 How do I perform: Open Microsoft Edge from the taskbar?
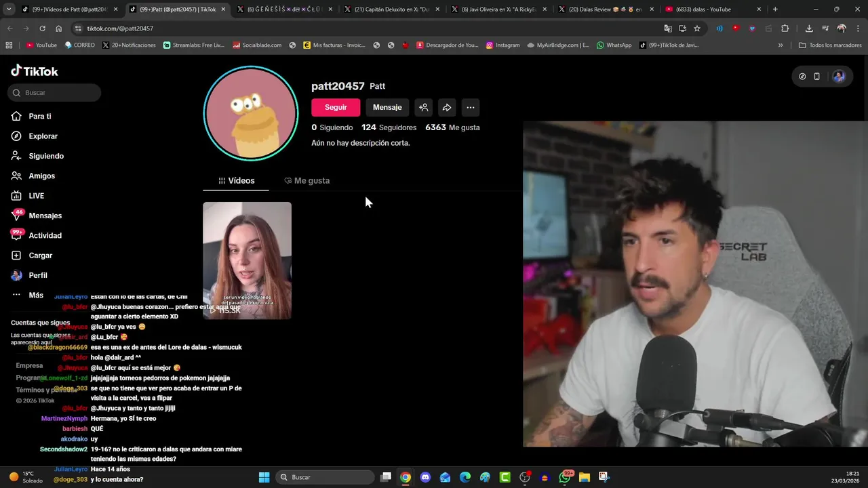click(x=465, y=477)
